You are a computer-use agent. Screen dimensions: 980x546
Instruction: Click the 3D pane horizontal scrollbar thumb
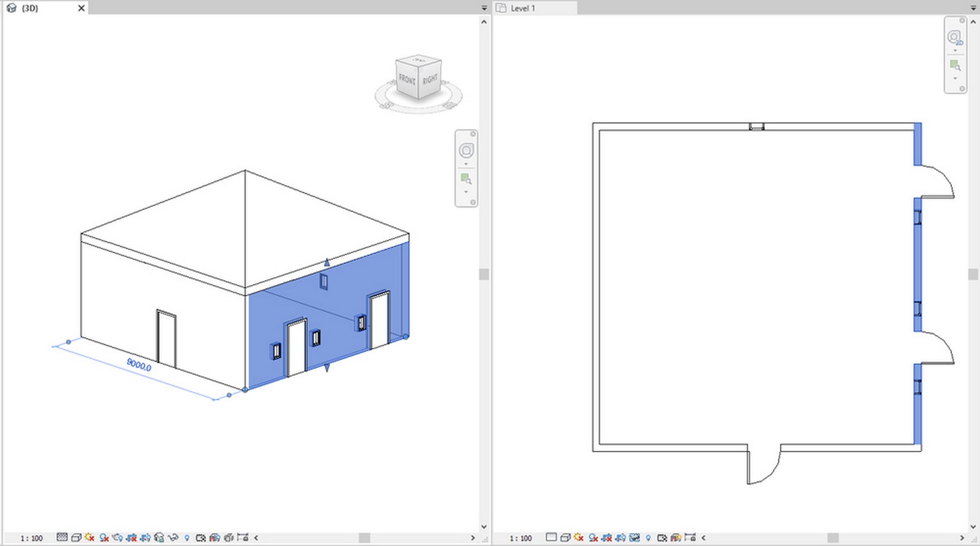(x=364, y=538)
